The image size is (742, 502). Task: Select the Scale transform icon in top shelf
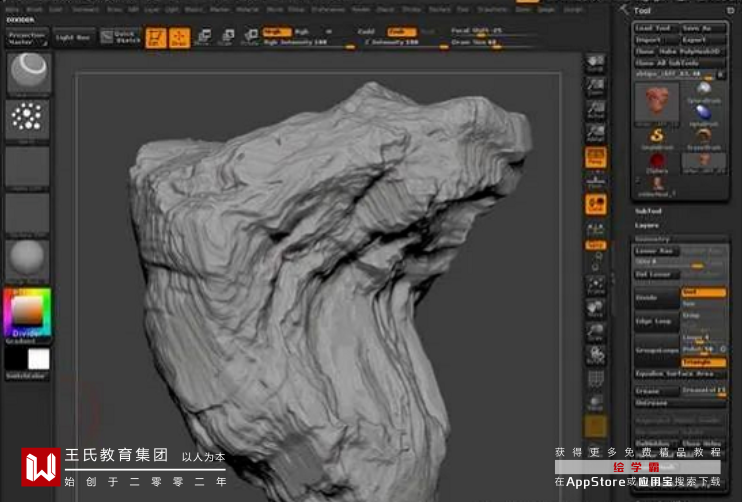pos(227,37)
